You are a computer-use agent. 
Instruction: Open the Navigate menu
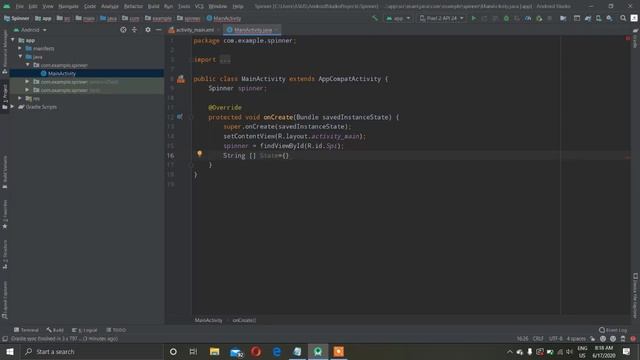pos(68,6)
